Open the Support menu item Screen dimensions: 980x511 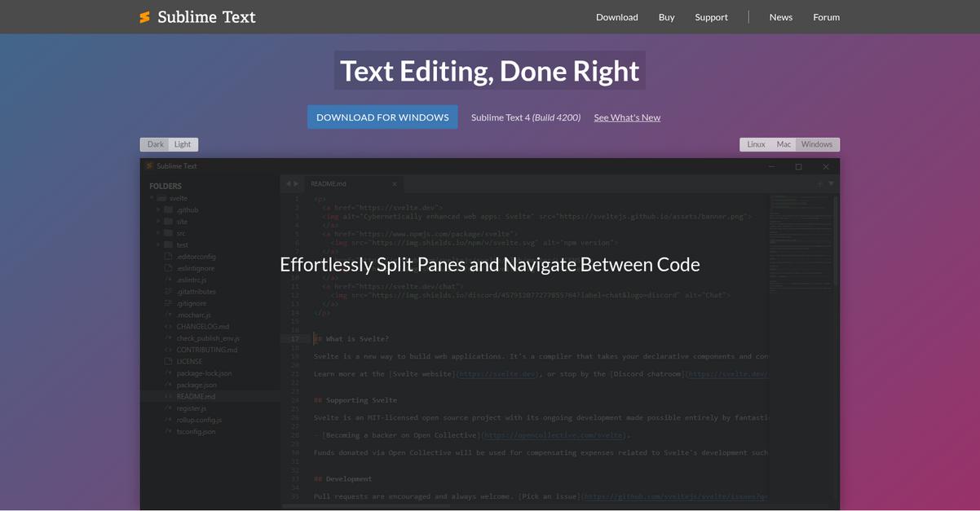pyautogui.click(x=711, y=17)
